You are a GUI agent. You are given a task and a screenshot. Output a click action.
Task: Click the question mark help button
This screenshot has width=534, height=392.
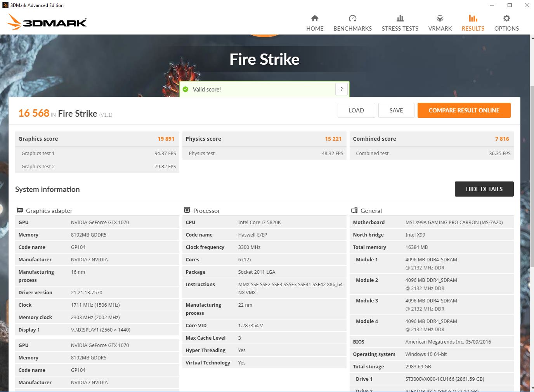pos(342,89)
